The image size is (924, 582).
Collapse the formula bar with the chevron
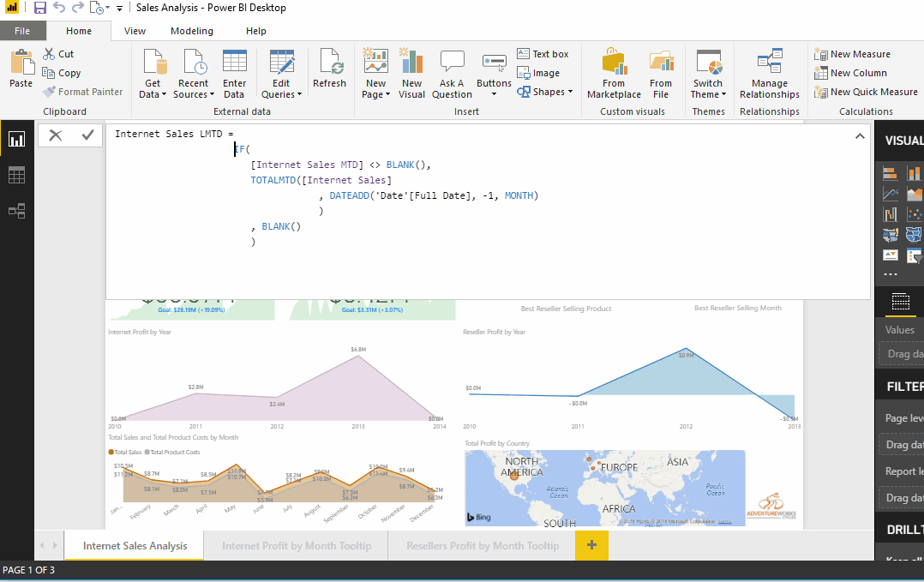pyautogui.click(x=860, y=136)
